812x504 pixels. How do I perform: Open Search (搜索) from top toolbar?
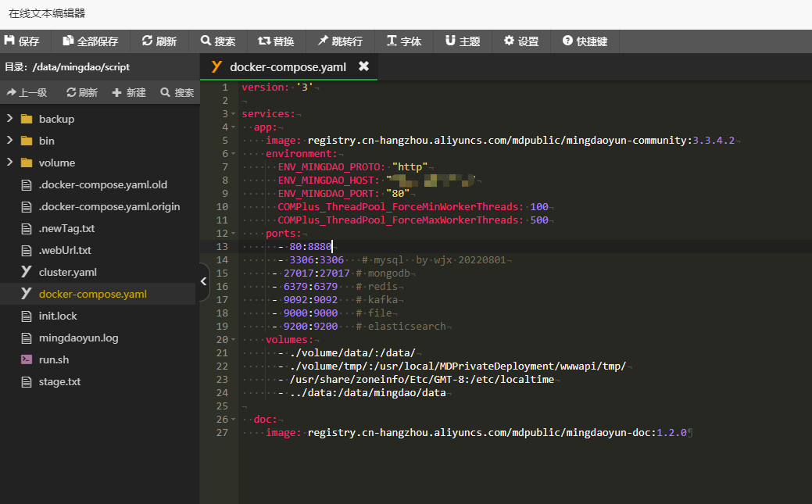(x=218, y=41)
